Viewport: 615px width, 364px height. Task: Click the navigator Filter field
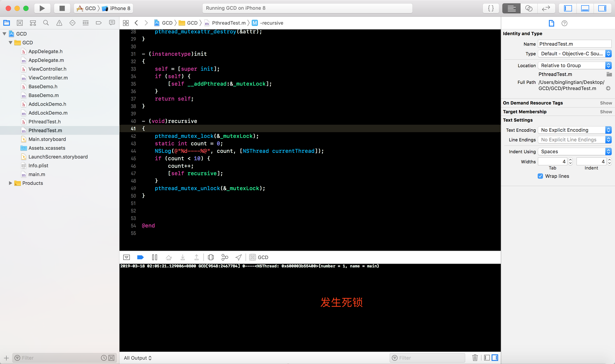64,358
